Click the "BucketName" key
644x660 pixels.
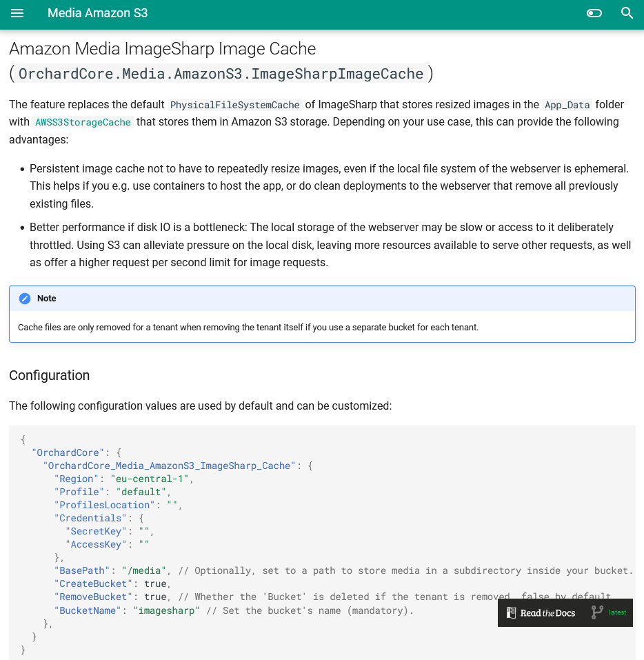click(88, 610)
